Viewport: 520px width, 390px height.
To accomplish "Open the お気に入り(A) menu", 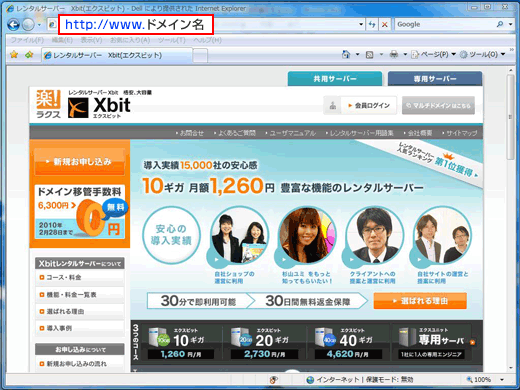I will pyautogui.click(x=130, y=40).
